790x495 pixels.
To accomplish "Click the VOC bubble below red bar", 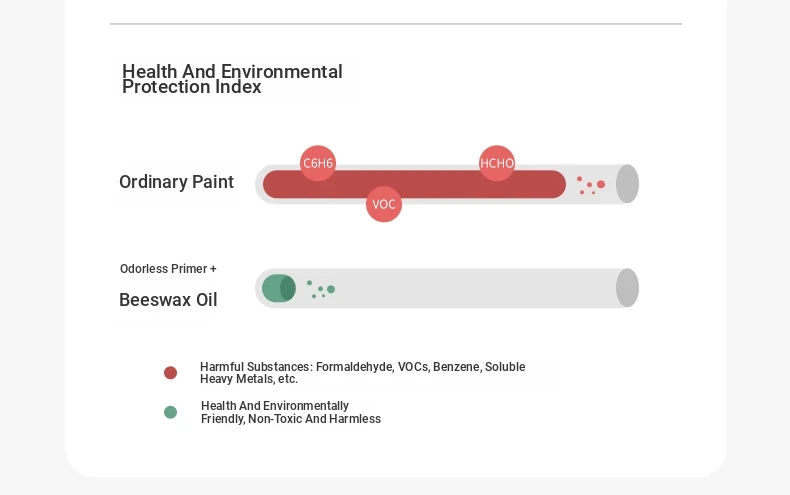I will click(384, 204).
